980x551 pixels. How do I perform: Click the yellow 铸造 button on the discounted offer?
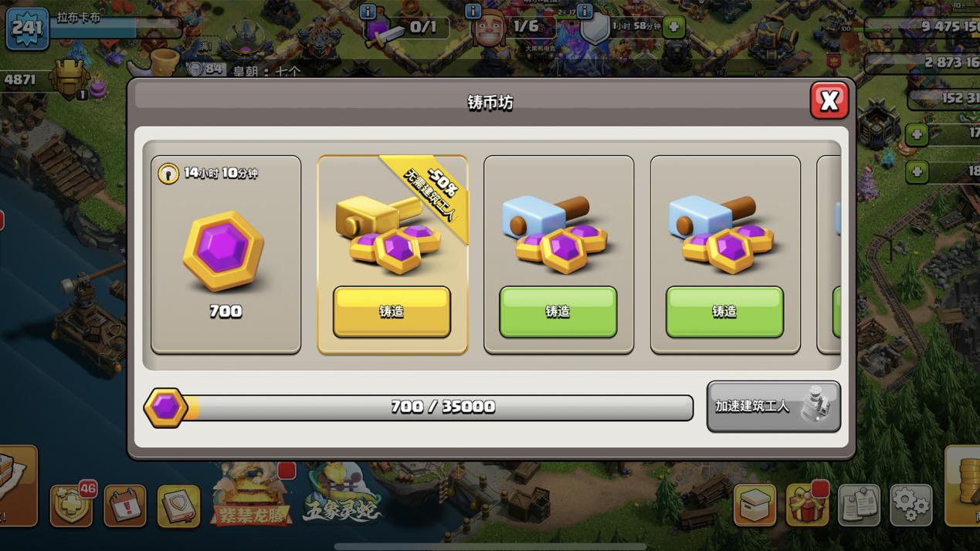pyautogui.click(x=392, y=312)
